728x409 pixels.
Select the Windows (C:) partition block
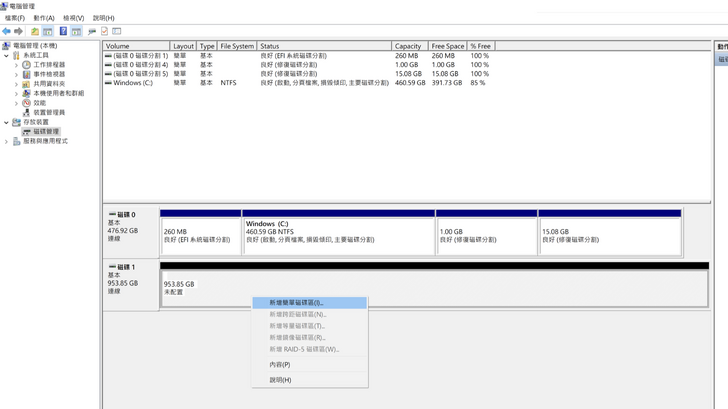[x=338, y=235]
